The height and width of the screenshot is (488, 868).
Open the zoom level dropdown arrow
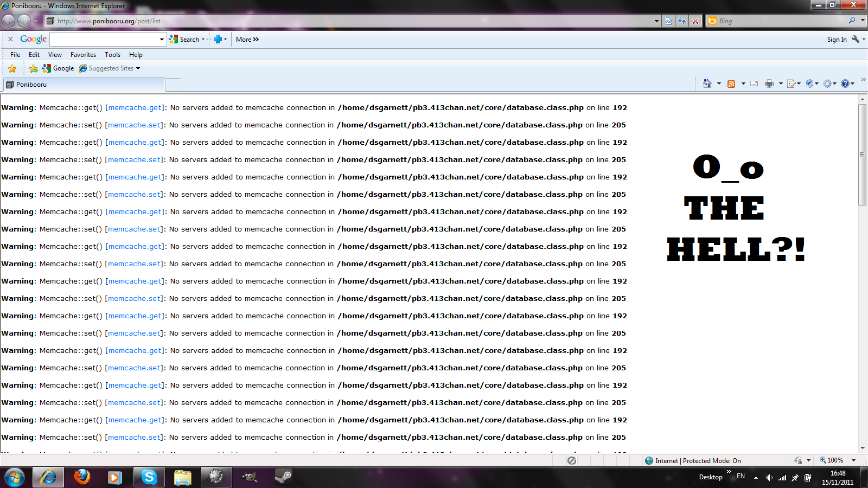click(x=853, y=460)
